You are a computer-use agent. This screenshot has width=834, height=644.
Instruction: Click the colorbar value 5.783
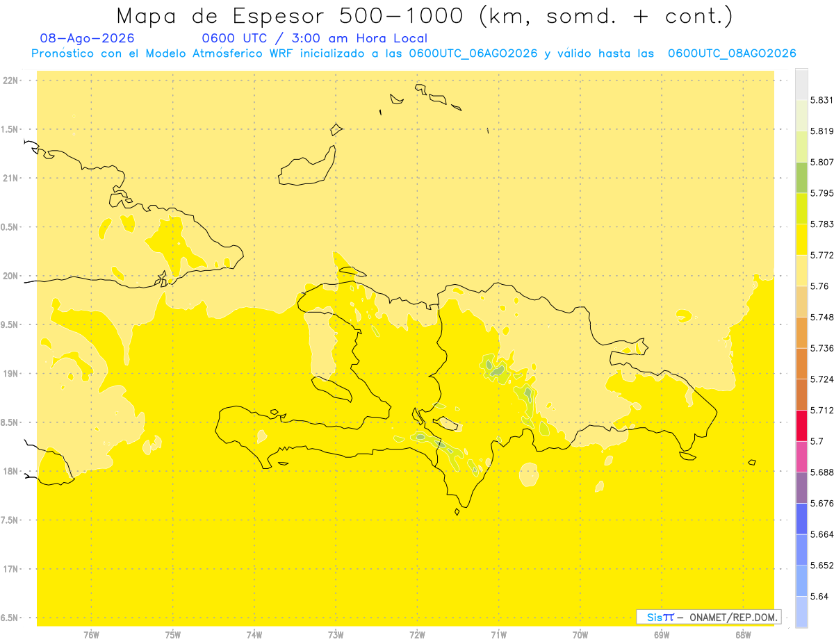pos(822,224)
